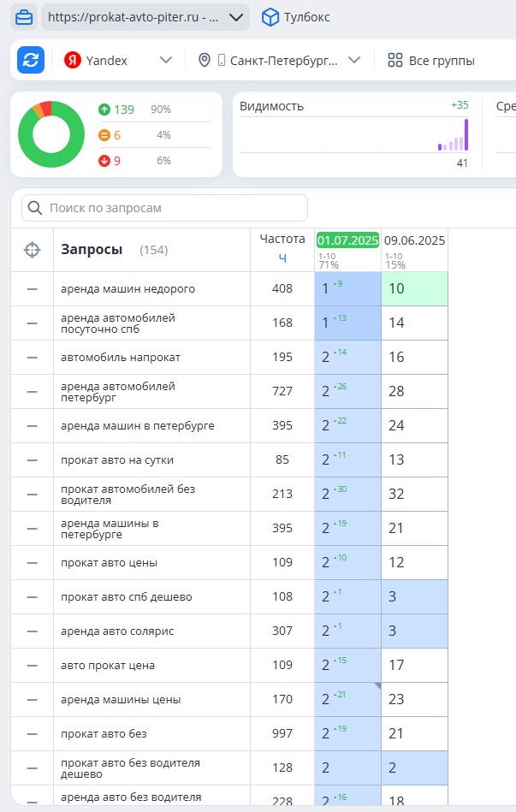Select the 09.06.2025 date column header
516x812 pixels.
point(414,240)
